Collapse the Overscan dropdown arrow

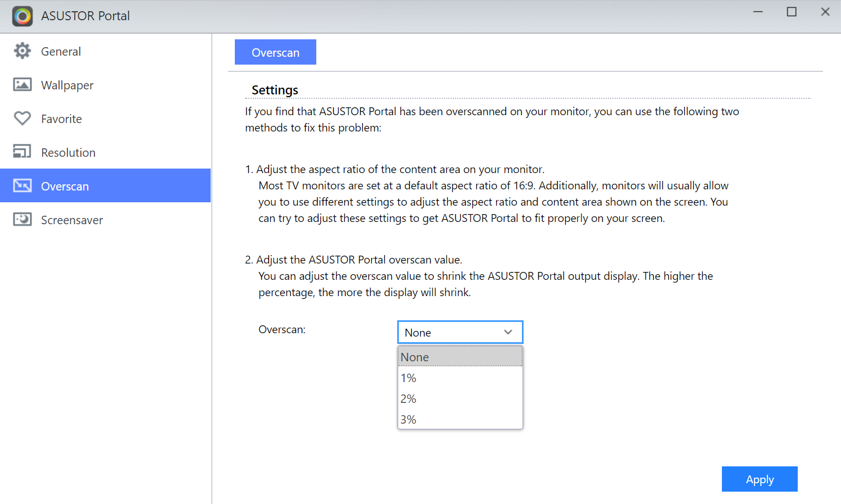tap(508, 332)
